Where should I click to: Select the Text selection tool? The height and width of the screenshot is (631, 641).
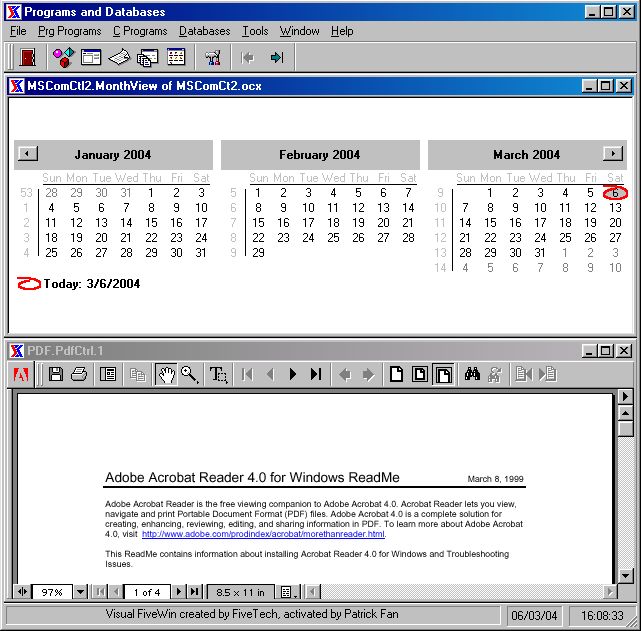click(218, 374)
